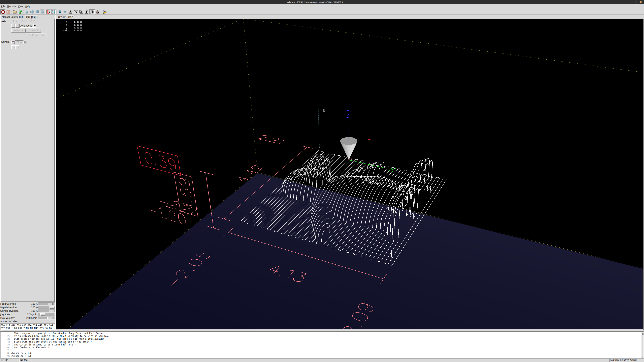This screenshot has height=362, width=644.
Task: Click jog plus button beside Continuous
Action: (17, 26)
